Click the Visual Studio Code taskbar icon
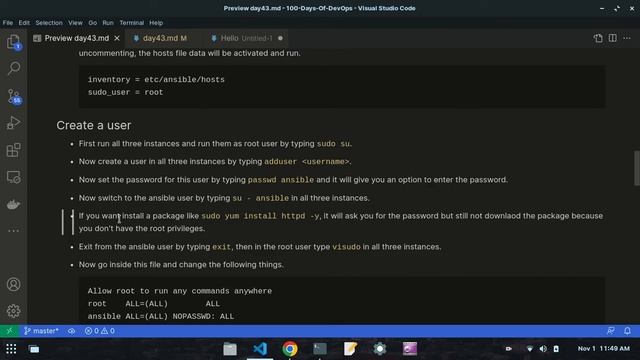 pyautogui.click(x=260, y=349)
